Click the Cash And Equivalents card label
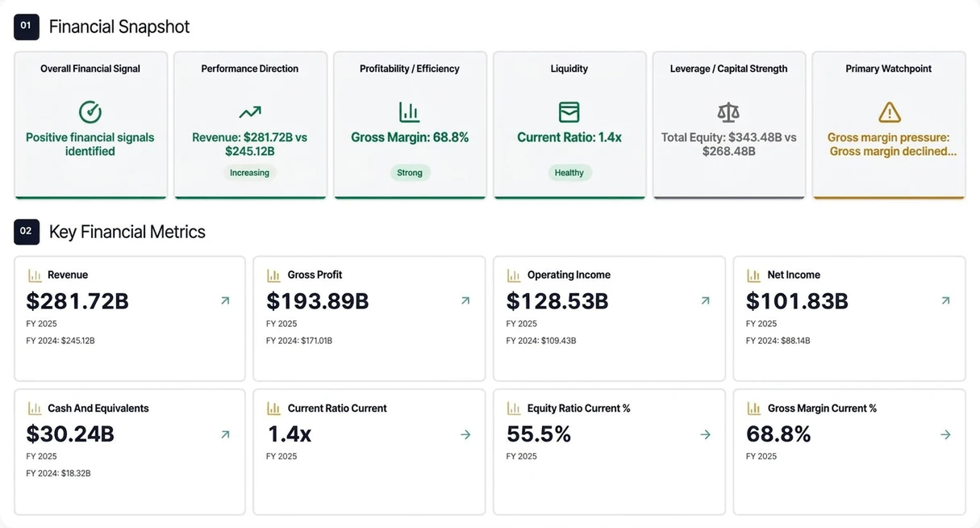Image resolution: width=980 pixels, height=528 pixels. pos(98,409)
